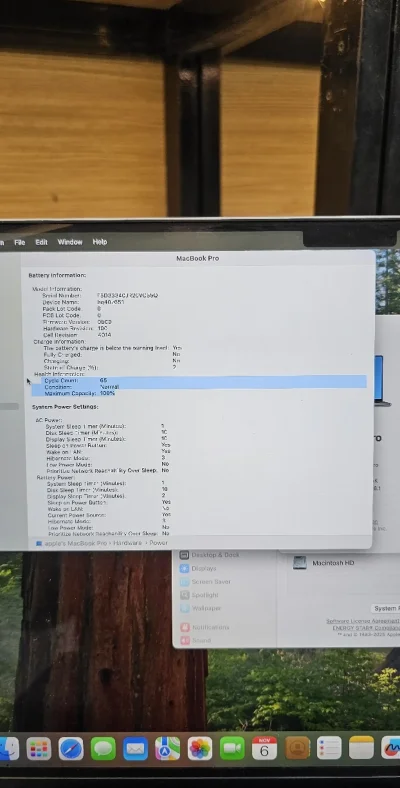Click the Health Information label
Viewport: 400px width, 788px height.
pyautogui.click(x=59, y=374)
